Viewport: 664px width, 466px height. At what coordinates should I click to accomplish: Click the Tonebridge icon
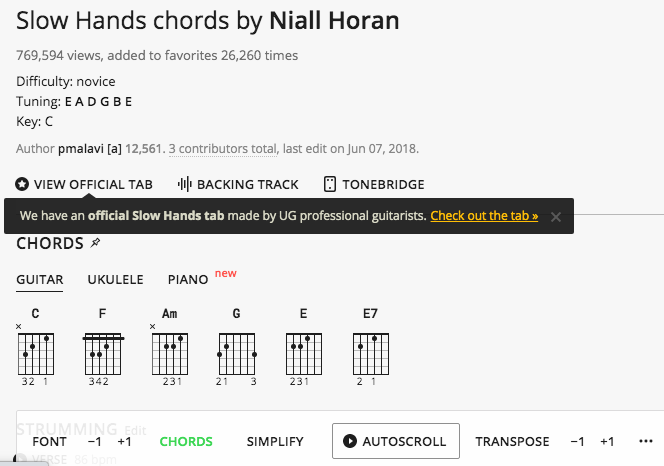(329, 184)
